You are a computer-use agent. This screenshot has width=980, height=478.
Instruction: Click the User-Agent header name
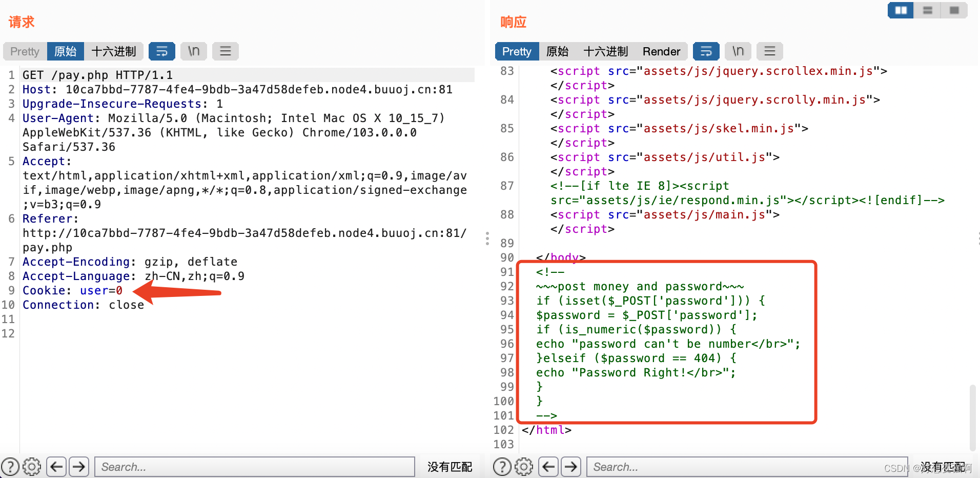[x=61, y=118]
